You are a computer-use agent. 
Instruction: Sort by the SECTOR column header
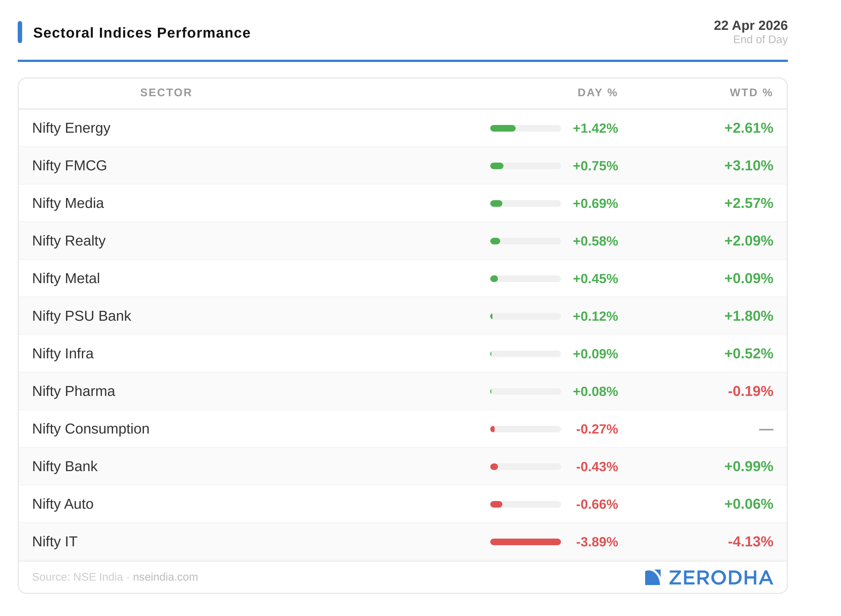(x=166, y=93)
